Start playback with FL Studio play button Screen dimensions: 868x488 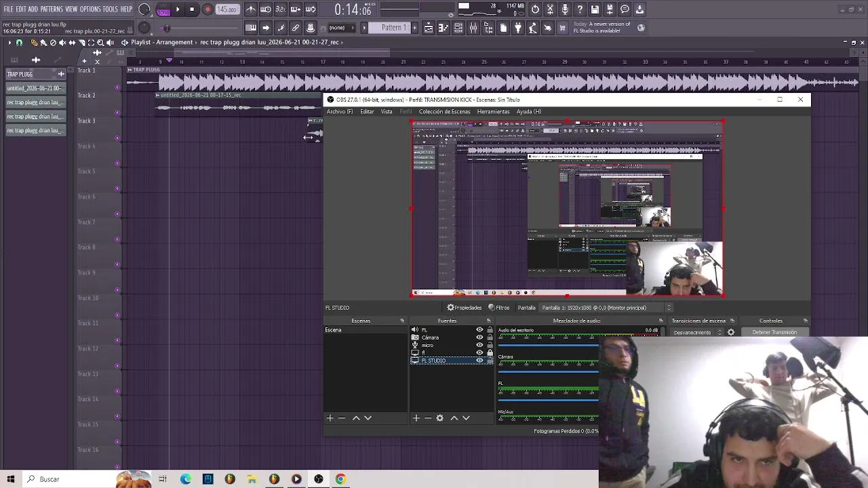pos(178,9)
